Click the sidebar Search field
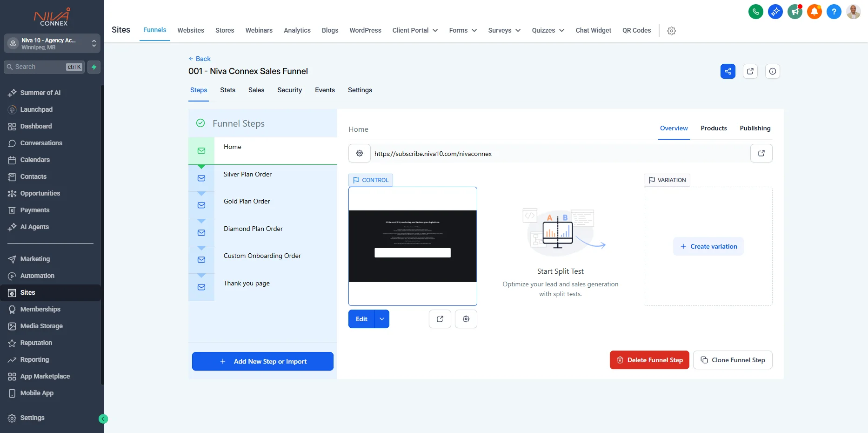Image resolution: width=868 pixels, height=433 pixels. point(44,67)
